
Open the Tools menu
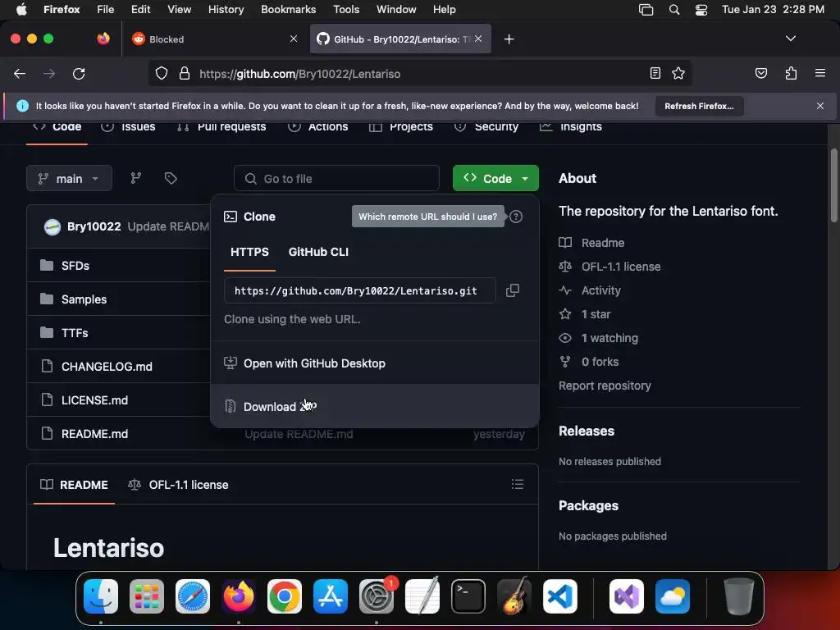coord(346,10)
